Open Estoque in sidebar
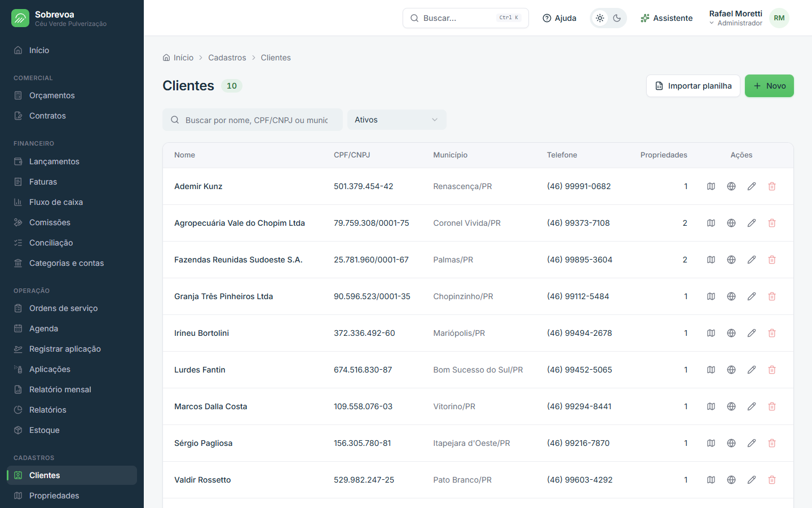Viewport: 812px width, 508px height. point(72,430)
